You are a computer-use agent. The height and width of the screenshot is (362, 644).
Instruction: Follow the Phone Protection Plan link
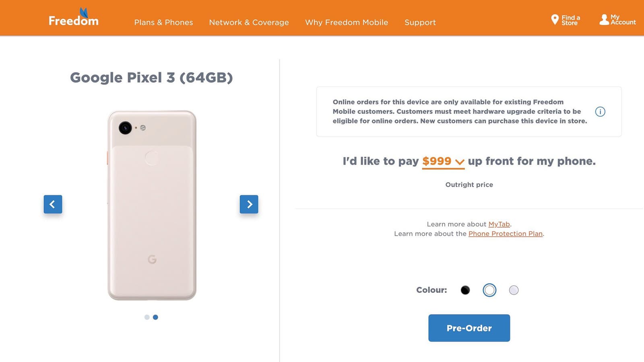(506, 234)
